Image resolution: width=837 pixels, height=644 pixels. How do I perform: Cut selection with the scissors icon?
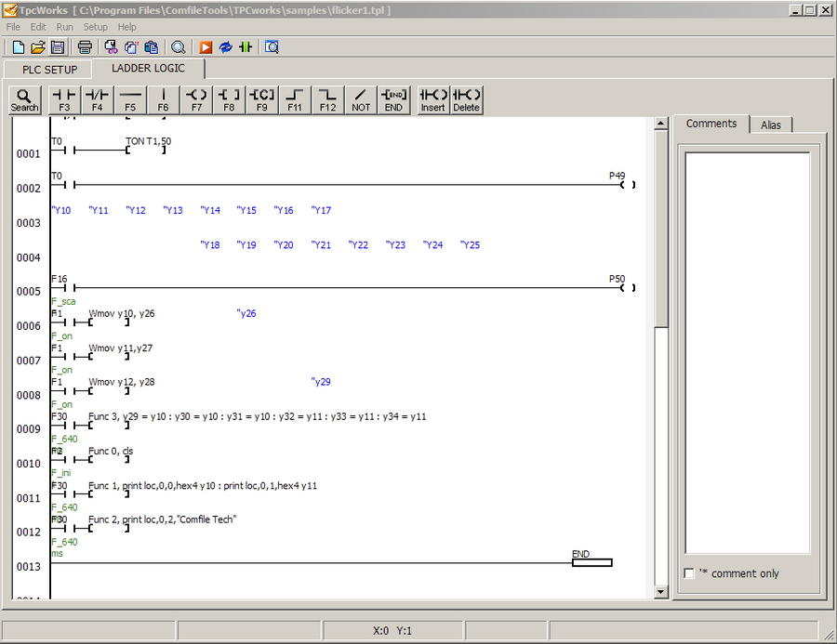pyautogui.click(x=111, y=47)
